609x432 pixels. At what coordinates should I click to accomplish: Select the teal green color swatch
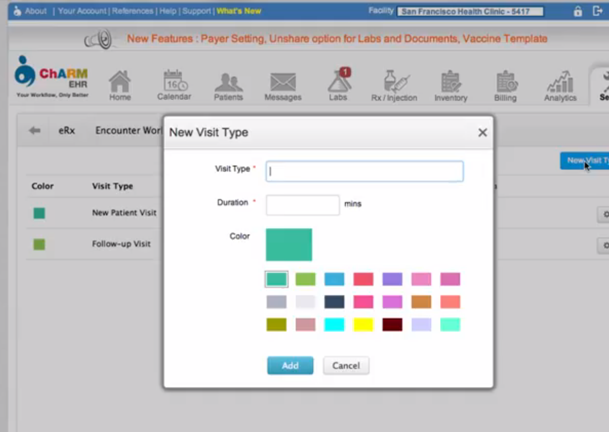pyautogui.click(x=277, y=279)
